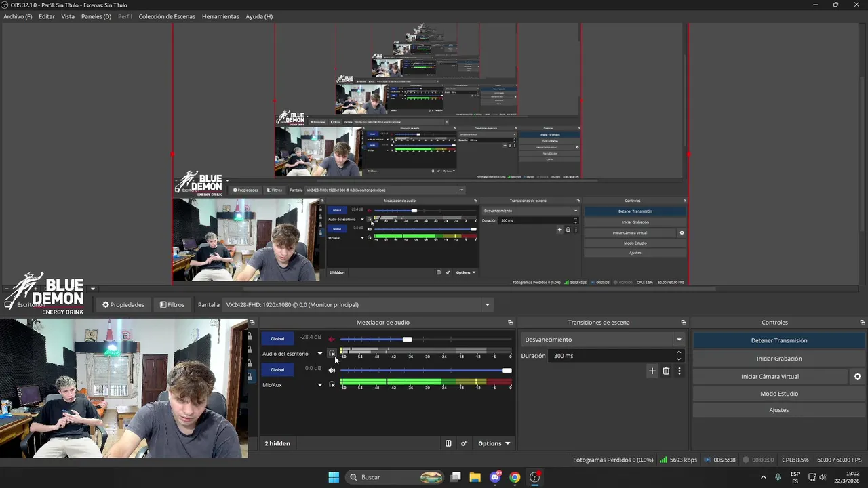Open the Windows Start menu
Image resolution: width=868 pixels, height=488 pixels.
coord(334,477)
